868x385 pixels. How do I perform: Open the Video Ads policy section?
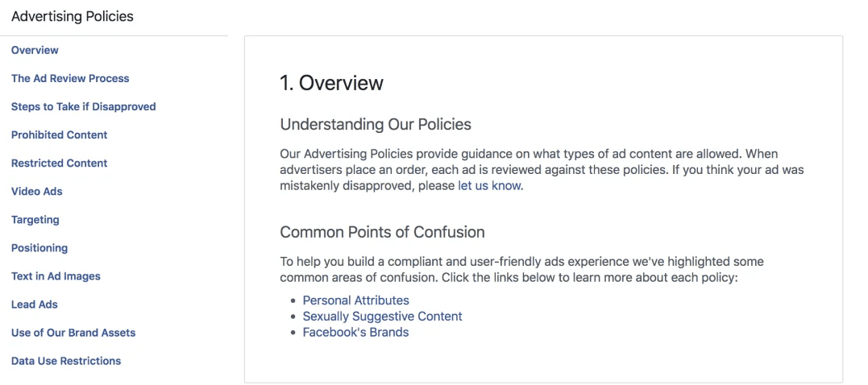(x=37, y=192)
